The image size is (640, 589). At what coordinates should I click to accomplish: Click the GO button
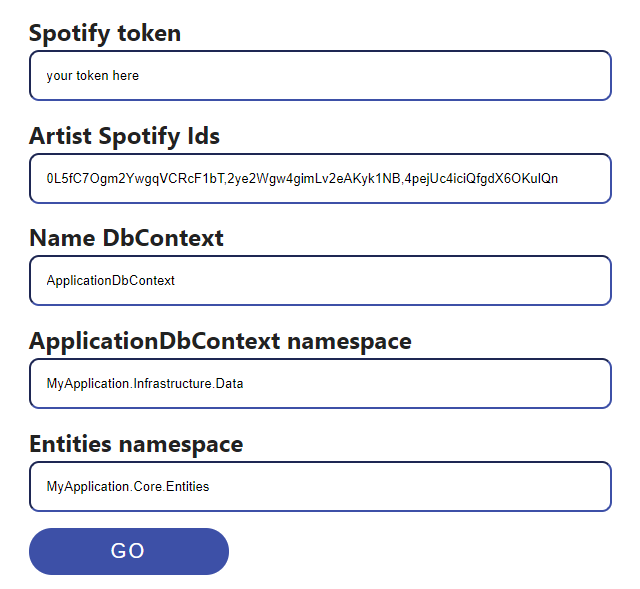click(x=129, y=551)
